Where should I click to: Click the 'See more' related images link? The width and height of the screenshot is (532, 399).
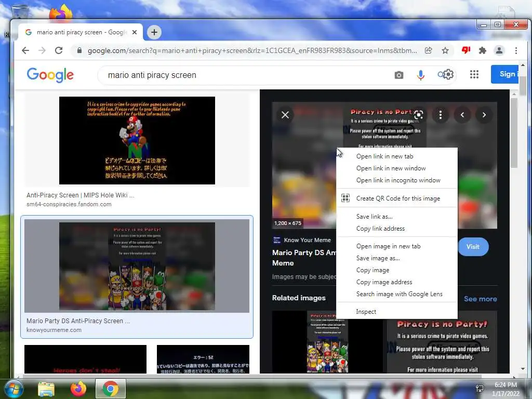[x=481, y=299]
